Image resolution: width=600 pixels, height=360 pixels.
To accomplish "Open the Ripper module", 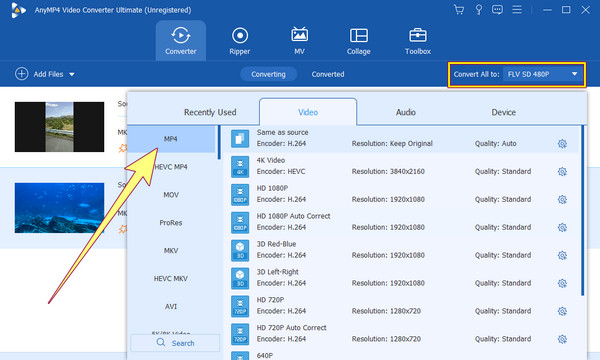I will [x=240, y=41].
